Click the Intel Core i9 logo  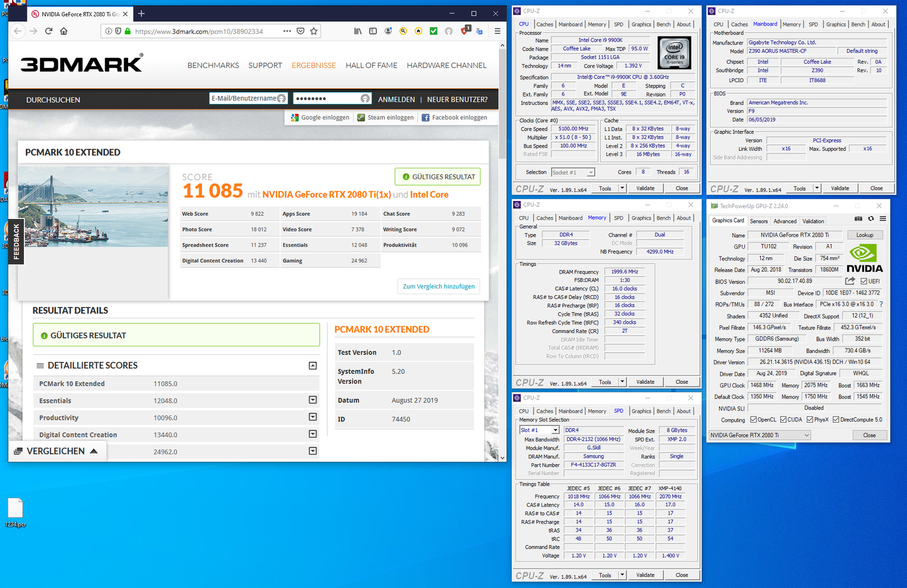pyautogui.click(x=674, y=53)
